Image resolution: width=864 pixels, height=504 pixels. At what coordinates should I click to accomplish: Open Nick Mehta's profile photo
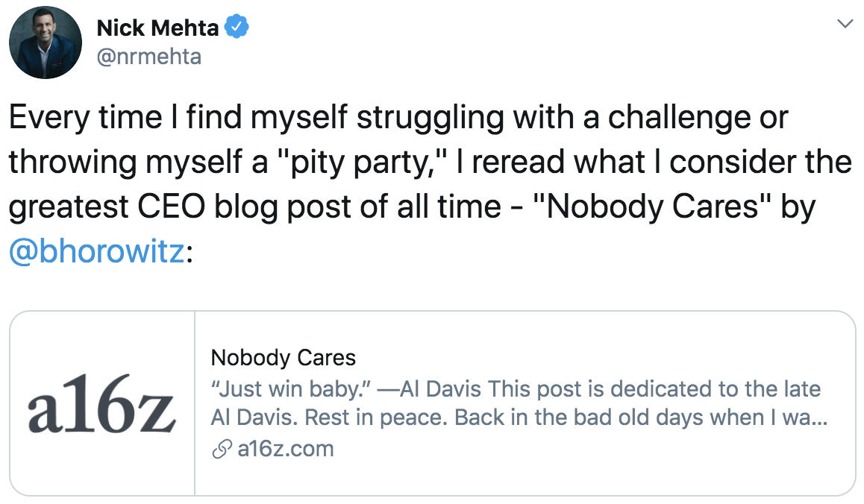(46, 42)
